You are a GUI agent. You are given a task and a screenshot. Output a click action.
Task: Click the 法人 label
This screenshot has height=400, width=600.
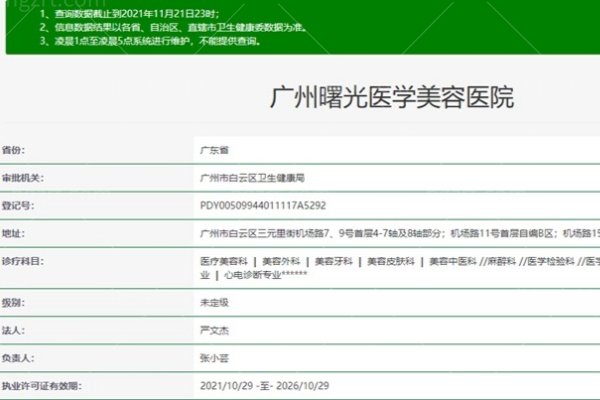(13, 330)
